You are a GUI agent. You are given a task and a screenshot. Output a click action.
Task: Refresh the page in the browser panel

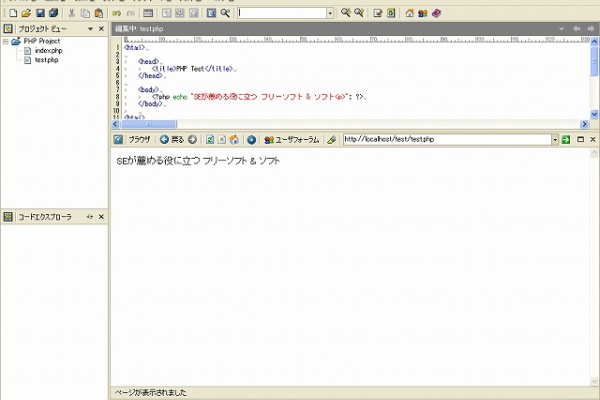210,140
